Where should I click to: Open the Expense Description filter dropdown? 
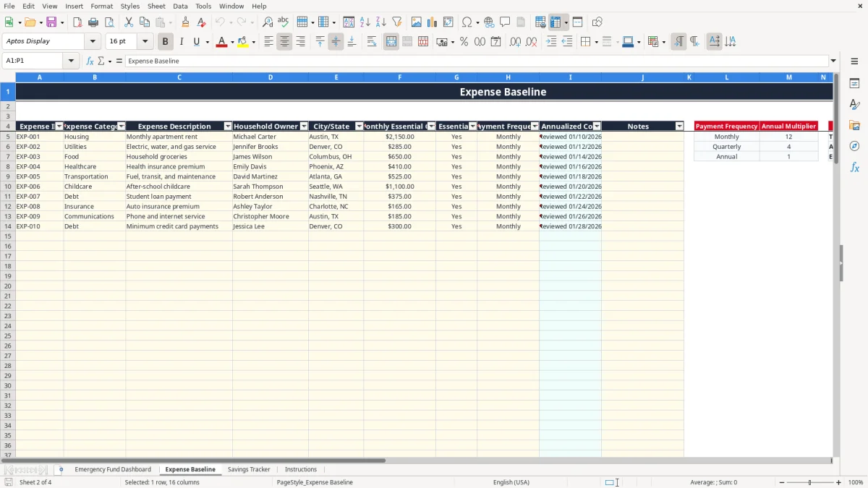[x=228, y=127]
